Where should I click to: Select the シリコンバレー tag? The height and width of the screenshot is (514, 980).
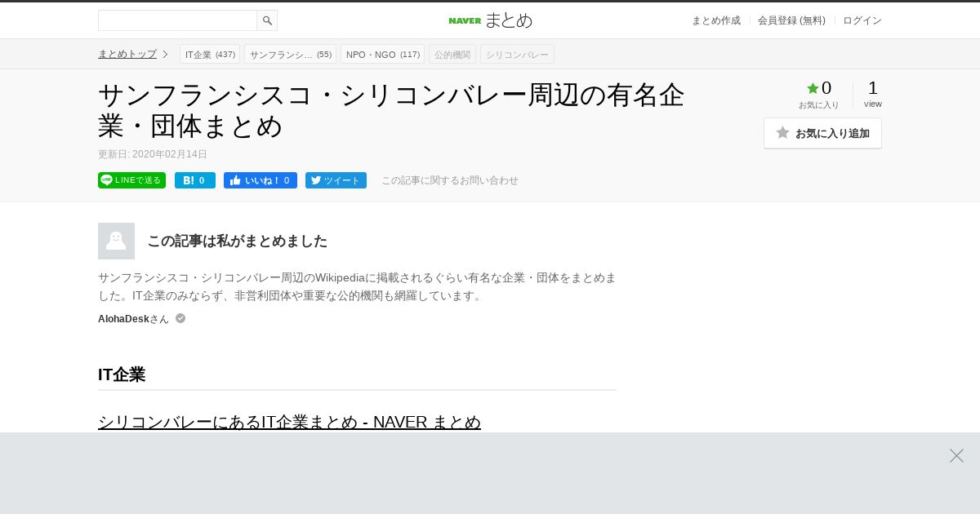pos(517,55)
